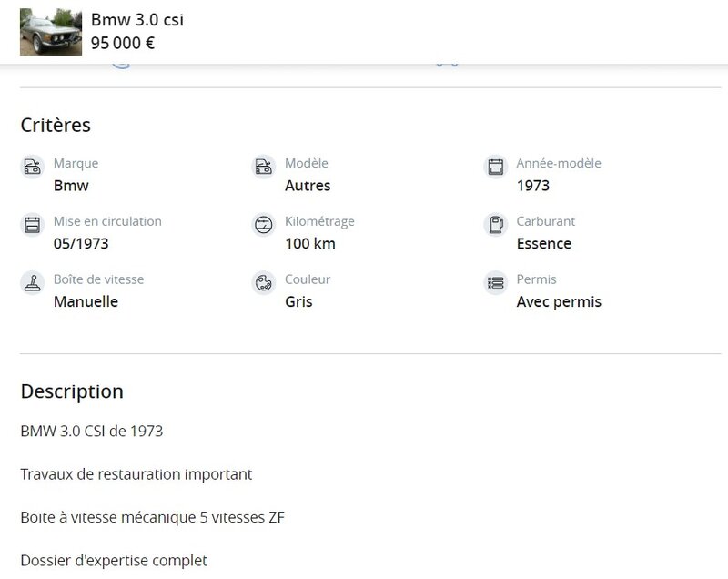Click the Année-modèle calendar icon
This screenshot has height=579, width=728.
pyautogui.click(x=495, y=167)
